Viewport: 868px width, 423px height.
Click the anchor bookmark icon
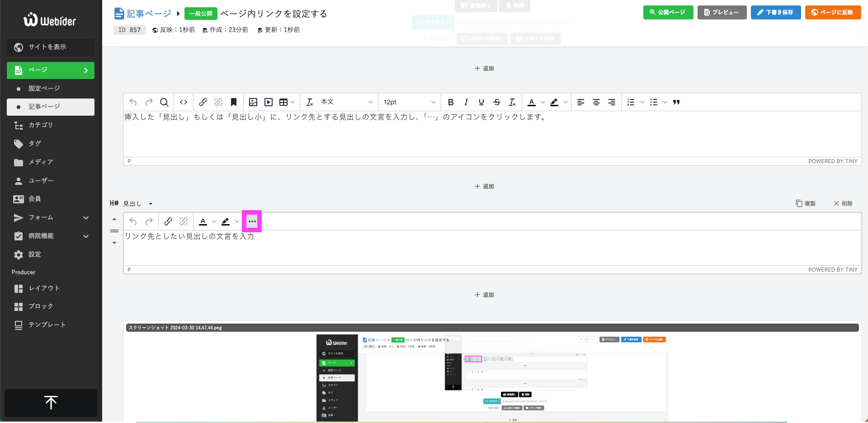coord(234,102)
